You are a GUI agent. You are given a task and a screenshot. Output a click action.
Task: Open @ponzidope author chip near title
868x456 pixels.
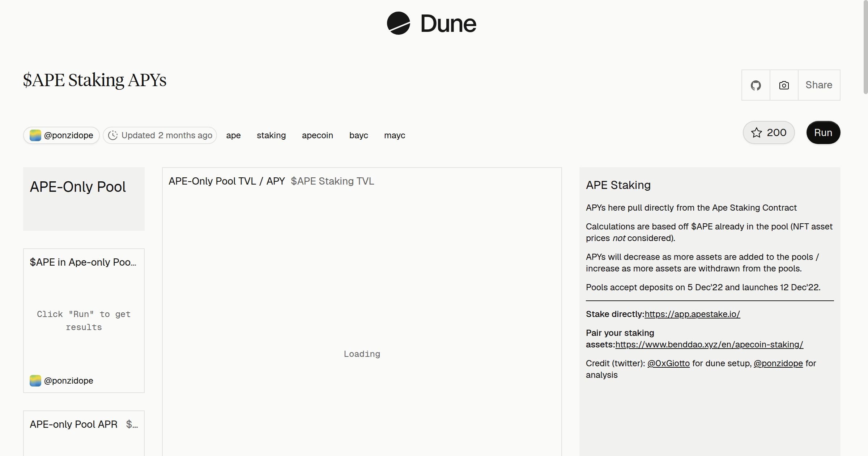point(61,135)
